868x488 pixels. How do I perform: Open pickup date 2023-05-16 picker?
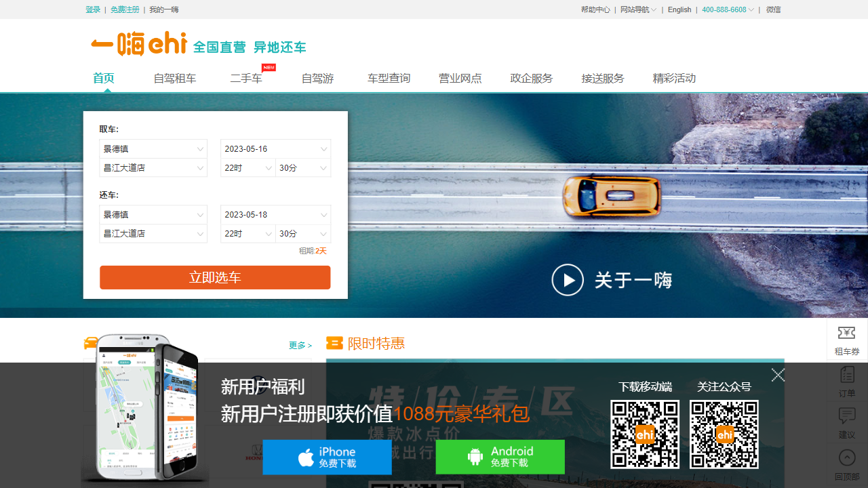coord(275,149)
